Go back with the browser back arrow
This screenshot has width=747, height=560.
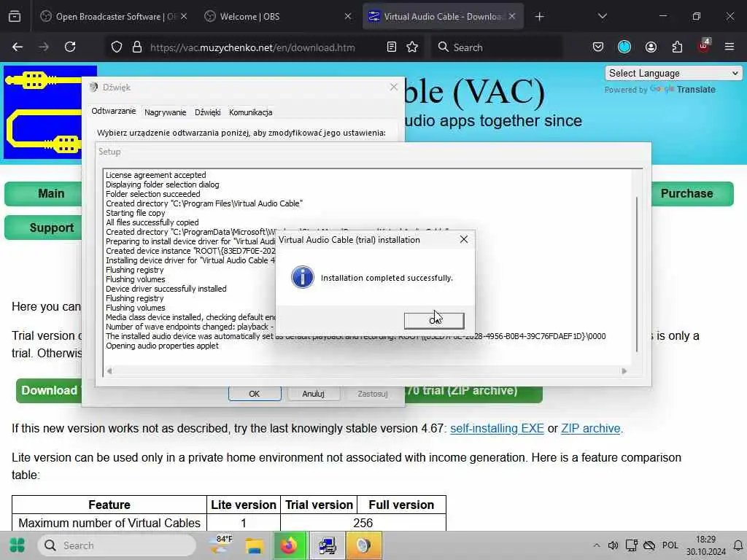pyautogui.click(x=18, y=47)
